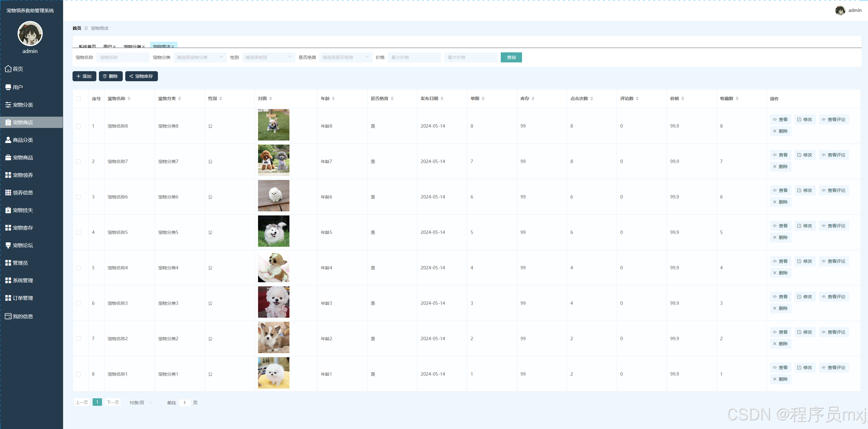Click the home icon beside 首页

8,69
